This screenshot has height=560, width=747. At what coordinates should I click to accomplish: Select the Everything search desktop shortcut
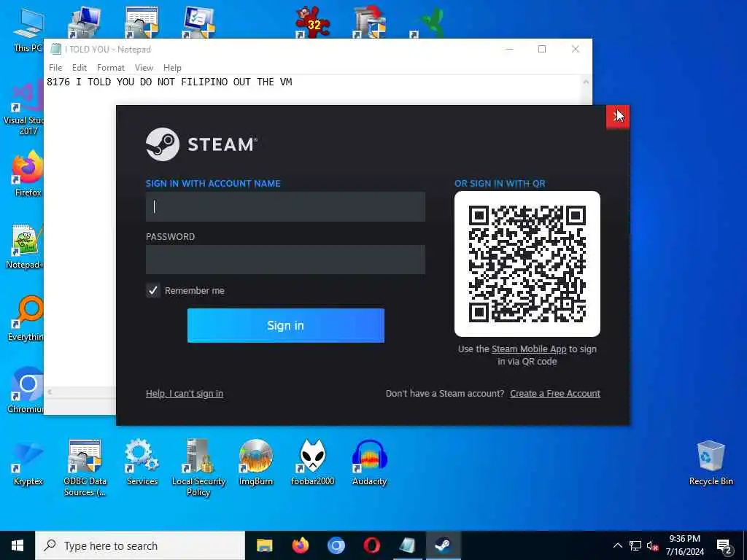pyautogui.click(x=26, y=319)
